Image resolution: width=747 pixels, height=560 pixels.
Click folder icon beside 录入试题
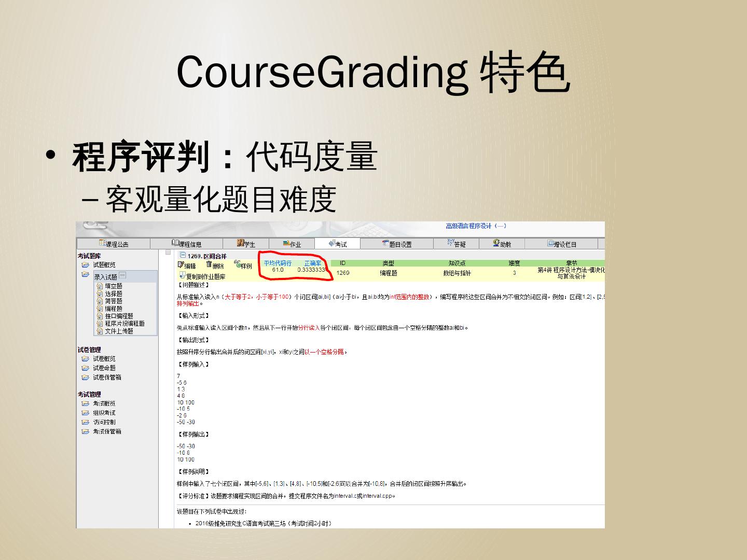86,275
